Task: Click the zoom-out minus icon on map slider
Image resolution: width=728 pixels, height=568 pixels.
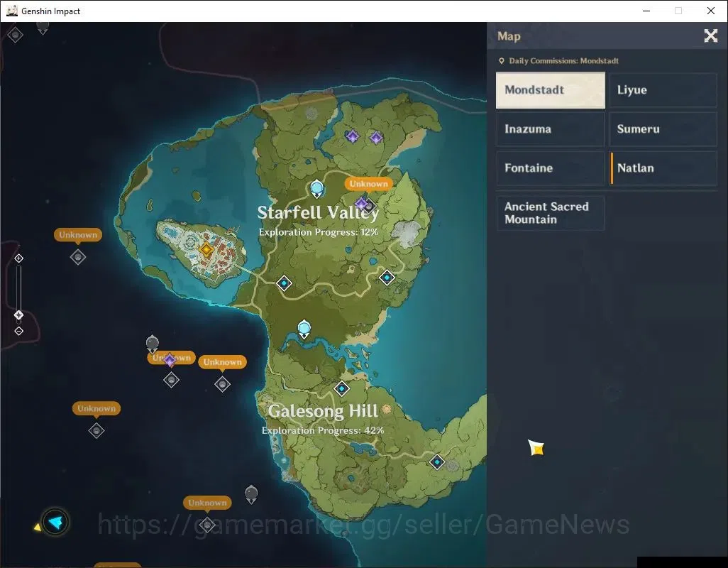Action: click(18, 331)
